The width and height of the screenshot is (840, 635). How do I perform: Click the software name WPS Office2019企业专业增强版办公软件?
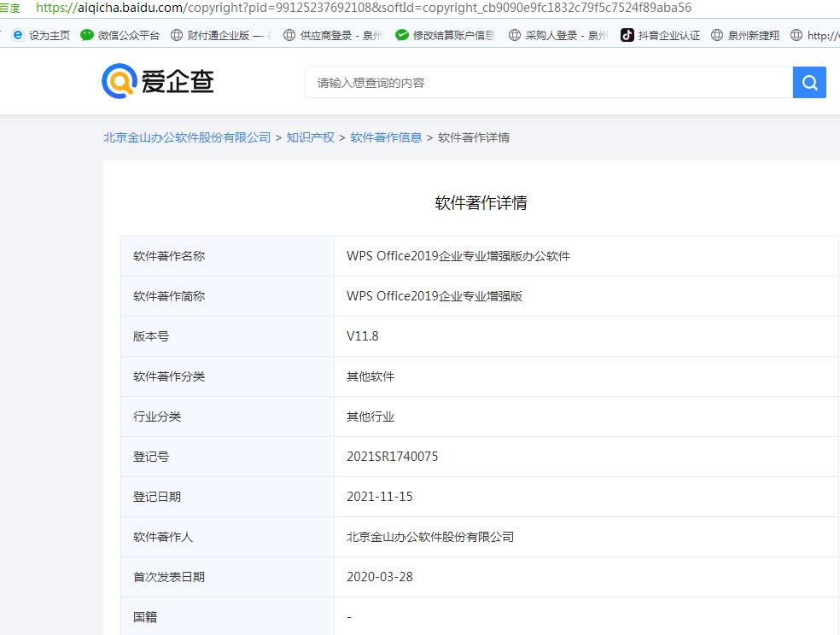[x=458, y=256]
